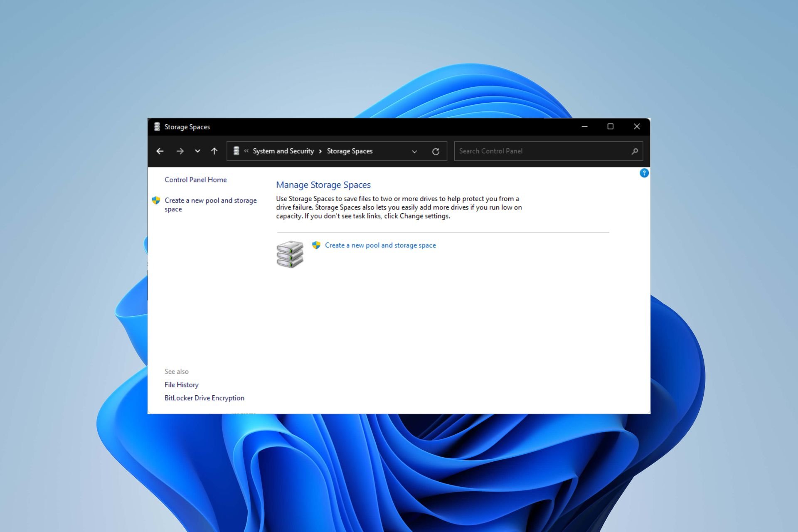Select Create a new pool sidebar item
The image size is (798, 532).
pos(210,204)
